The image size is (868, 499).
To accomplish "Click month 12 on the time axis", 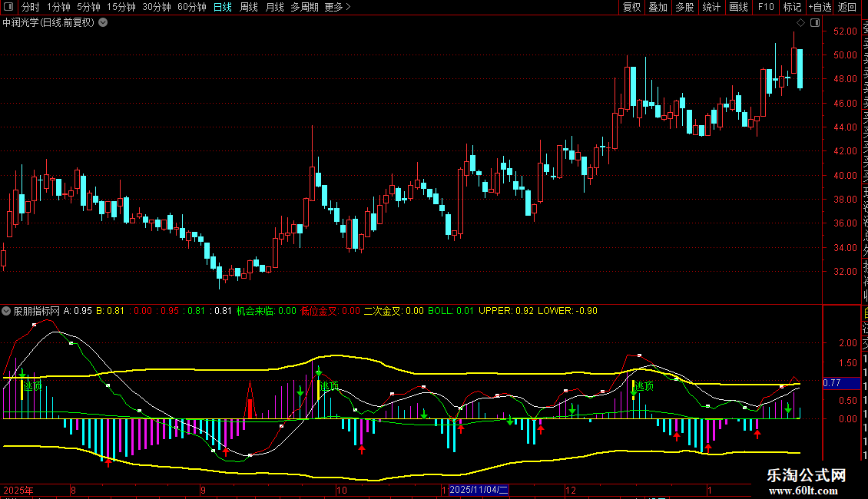I will pyautogui.click(x=571, y=490).
